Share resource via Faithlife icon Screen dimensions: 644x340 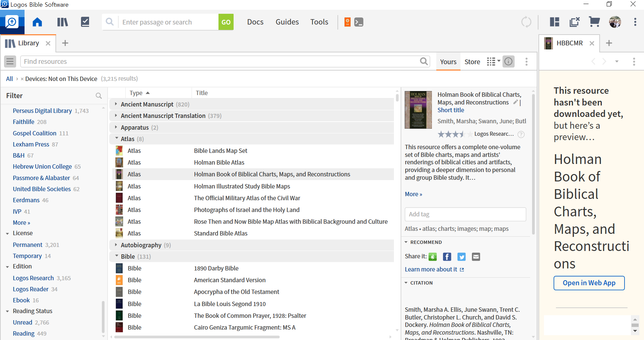(433, 257)
